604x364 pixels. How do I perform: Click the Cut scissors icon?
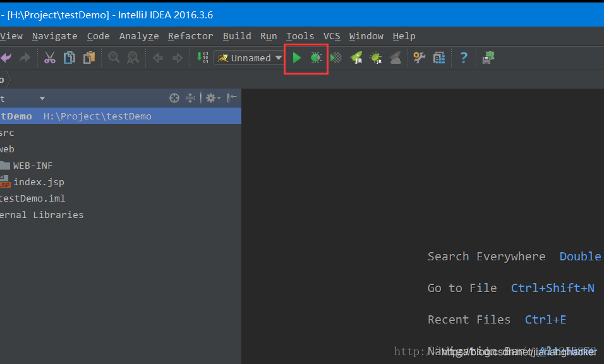pyautogui.click(x=50, y=58)
